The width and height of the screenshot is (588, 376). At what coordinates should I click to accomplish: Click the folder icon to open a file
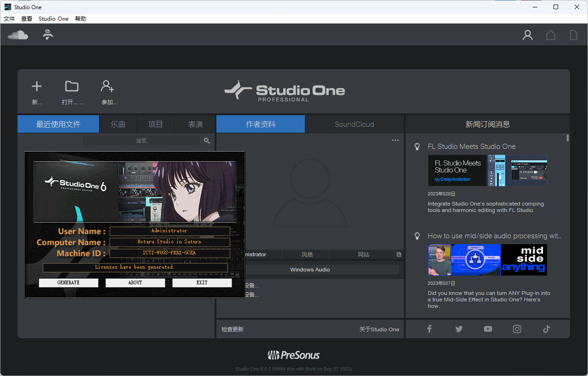(x=72, y=86)
